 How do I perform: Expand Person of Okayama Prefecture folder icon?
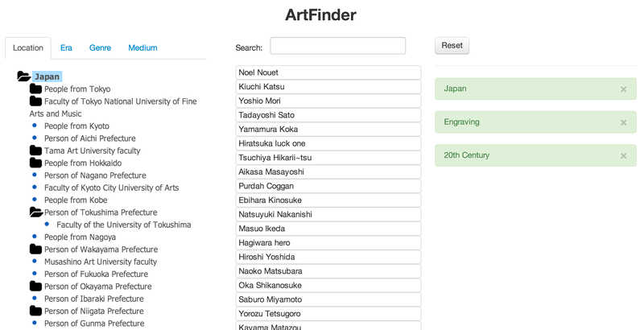coord(35,286)
